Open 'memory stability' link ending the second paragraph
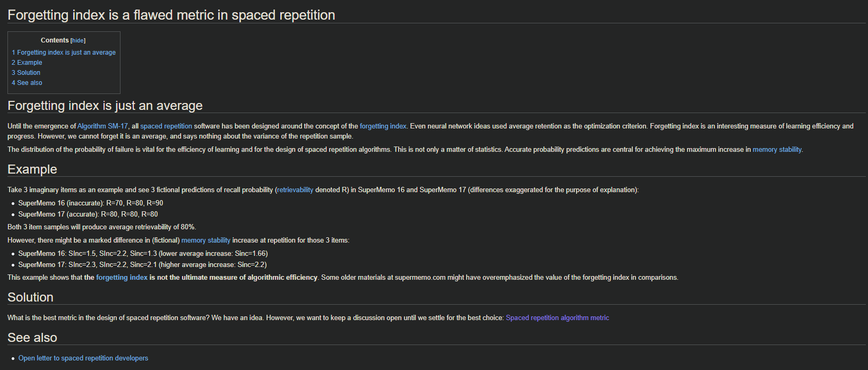This screenshot has height=370, width=868. (x=777, y=150)
